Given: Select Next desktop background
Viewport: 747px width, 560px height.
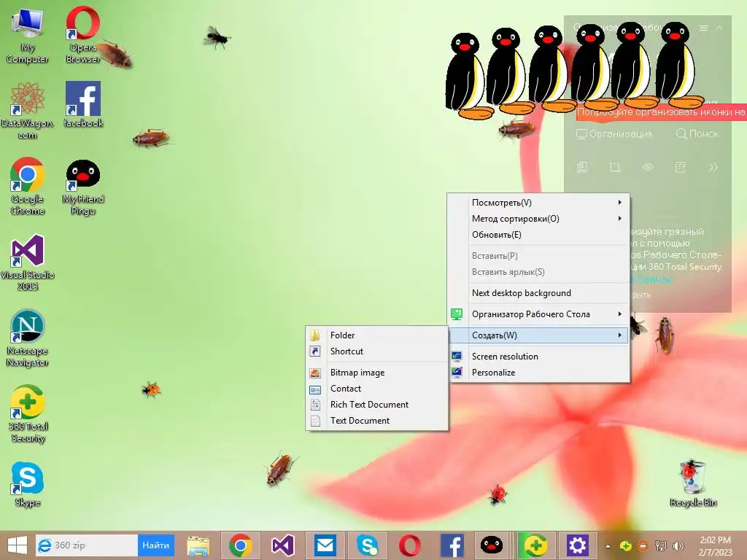Looking at the screenshot, I should tap(538, 293).
